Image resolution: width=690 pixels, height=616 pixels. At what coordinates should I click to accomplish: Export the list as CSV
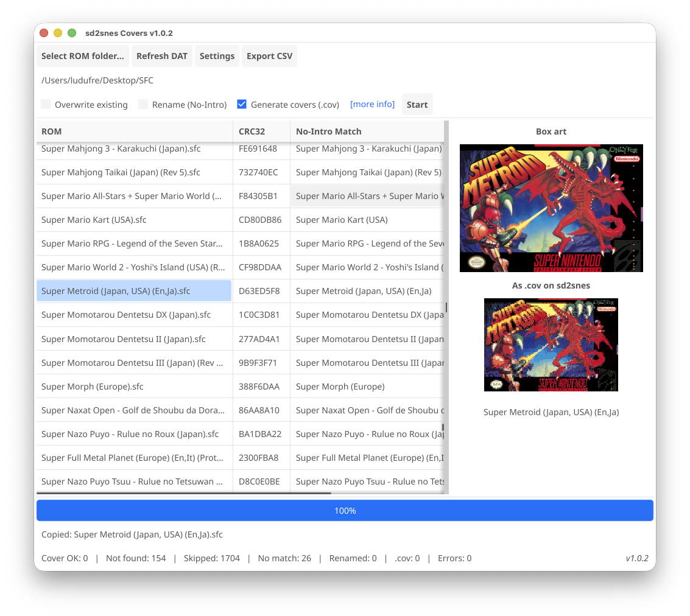(x=269, y=56)
